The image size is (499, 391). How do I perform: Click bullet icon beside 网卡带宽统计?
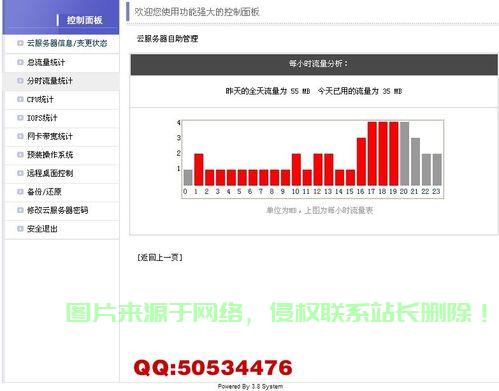[x=20, y=136]
